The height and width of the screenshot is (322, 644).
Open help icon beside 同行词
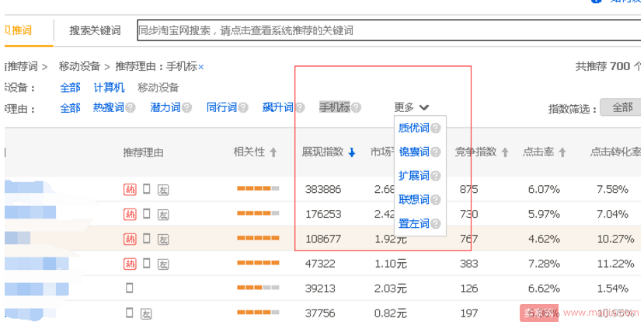pos(243,108)
